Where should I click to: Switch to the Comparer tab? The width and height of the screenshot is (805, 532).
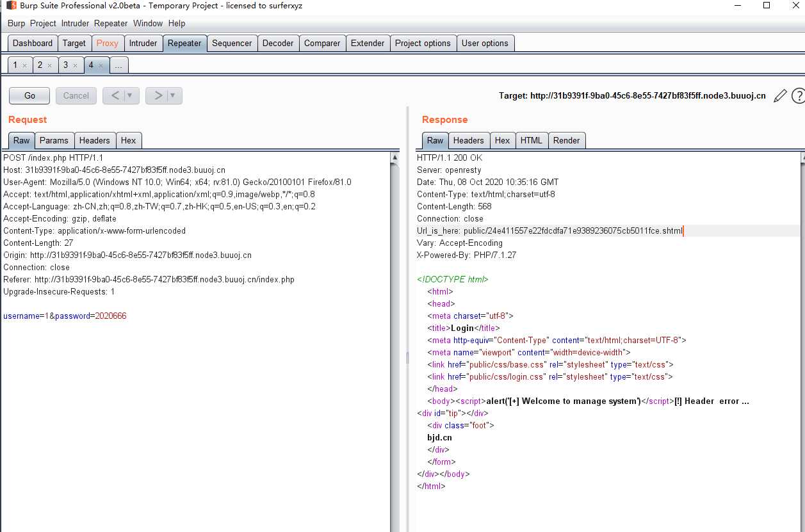point(322,43)
